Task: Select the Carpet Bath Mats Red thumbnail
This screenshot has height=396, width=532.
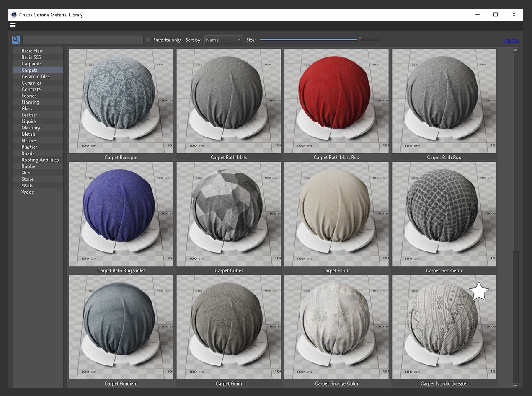Action: [336, 101]
